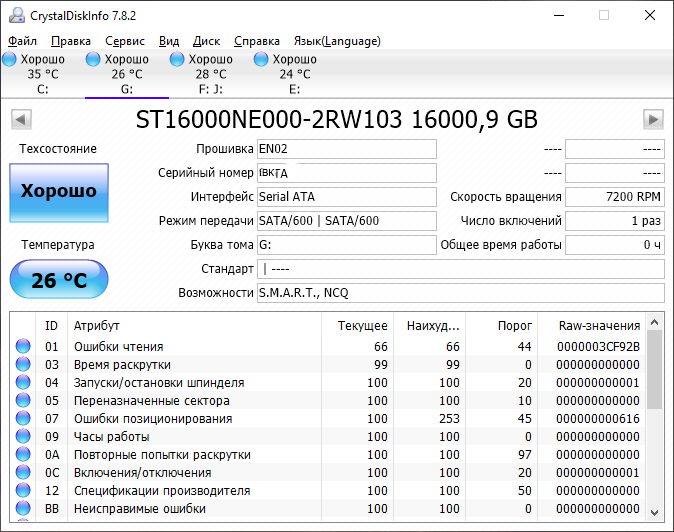This screenshot has width=674, height=532.
Task: Select drive G: status icon at 26 °C
Action: (x=93, y=59)
